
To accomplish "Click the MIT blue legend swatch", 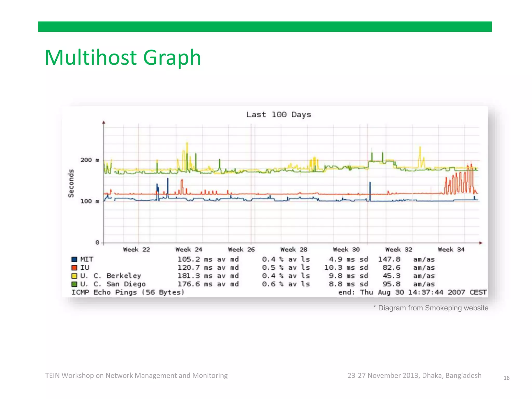I will (x=74, y=259).
